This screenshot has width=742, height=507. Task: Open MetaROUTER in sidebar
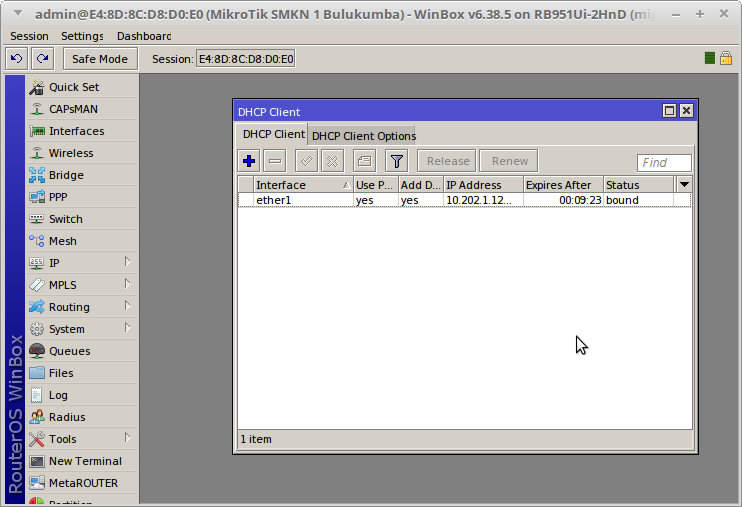click(x=82, y=483)
